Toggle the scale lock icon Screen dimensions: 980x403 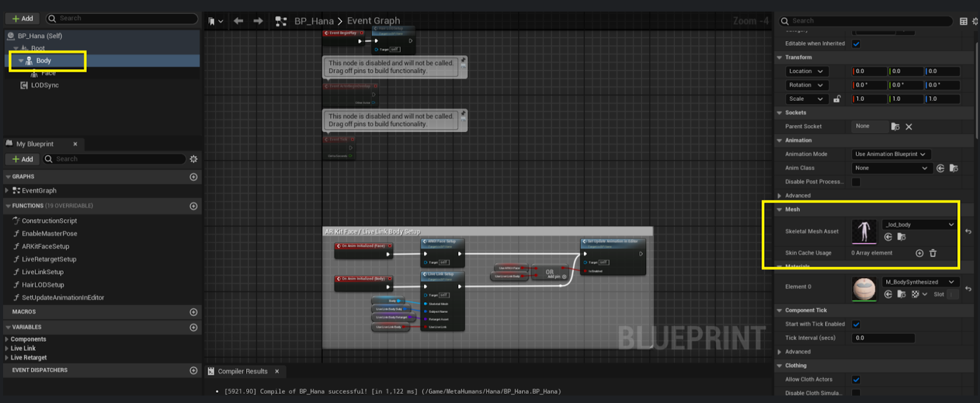point(837,99)
